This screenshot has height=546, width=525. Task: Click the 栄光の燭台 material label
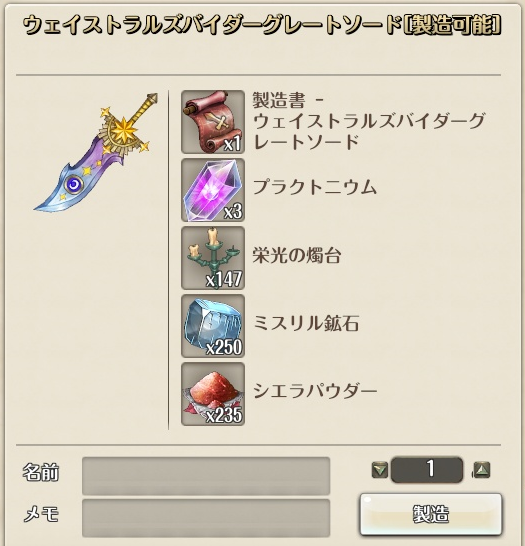pyautogui.click(x=297, y=255)
